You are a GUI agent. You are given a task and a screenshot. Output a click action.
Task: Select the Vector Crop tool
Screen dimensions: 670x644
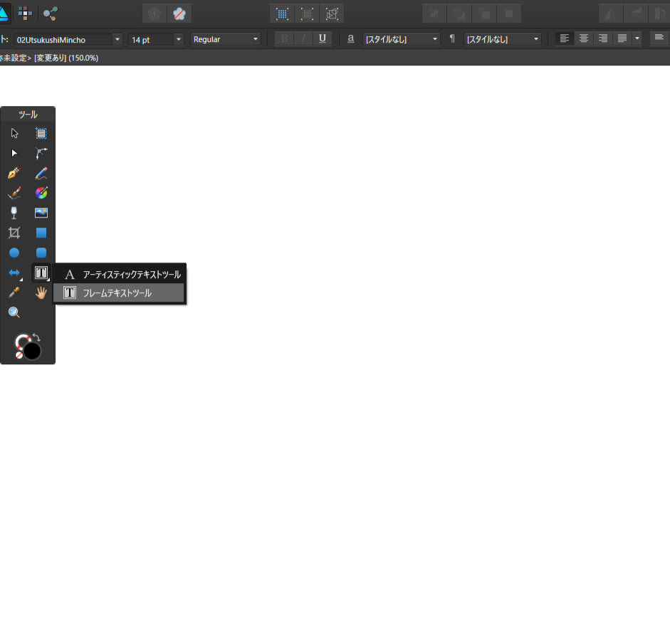[x=14, y=233]
